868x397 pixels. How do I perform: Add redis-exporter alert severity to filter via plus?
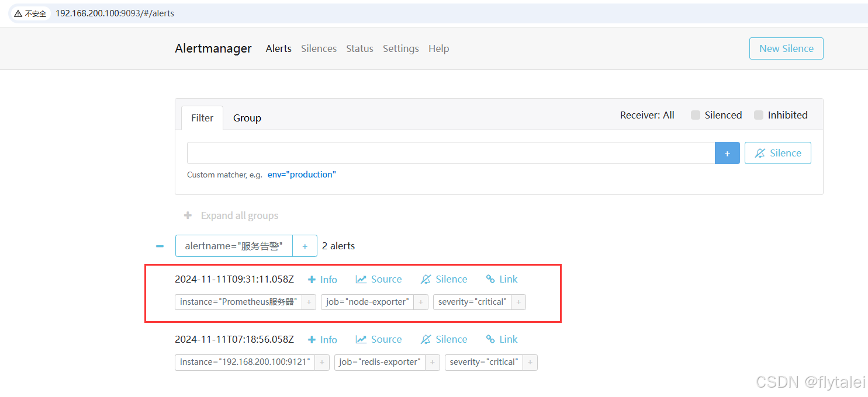[x=530, y=362]
